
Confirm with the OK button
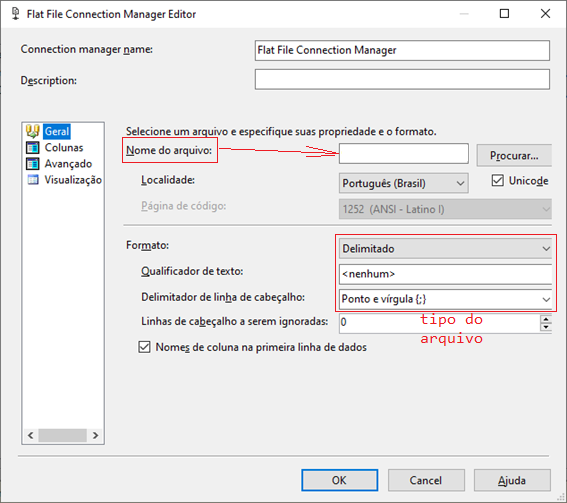pos(340,480)
